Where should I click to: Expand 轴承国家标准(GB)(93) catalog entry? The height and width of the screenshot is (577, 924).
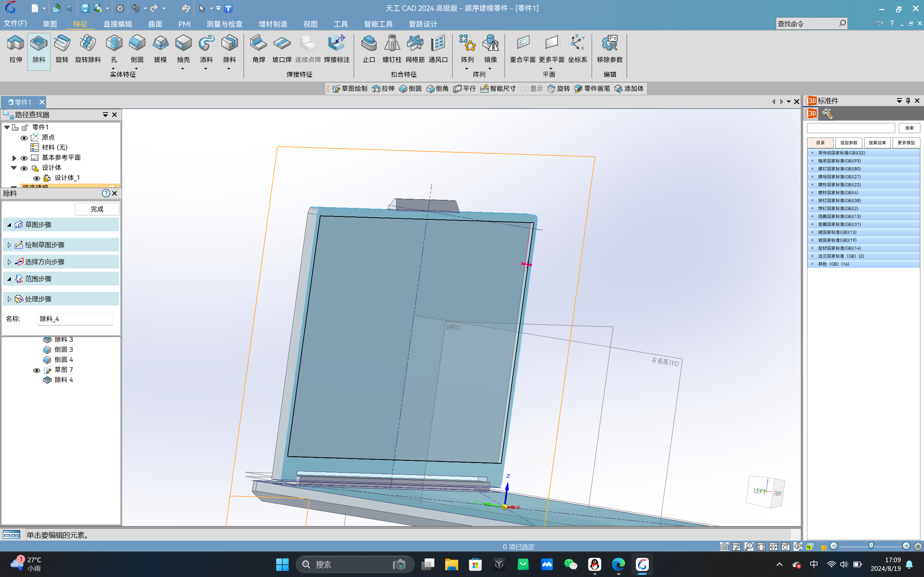click(812, 161)
